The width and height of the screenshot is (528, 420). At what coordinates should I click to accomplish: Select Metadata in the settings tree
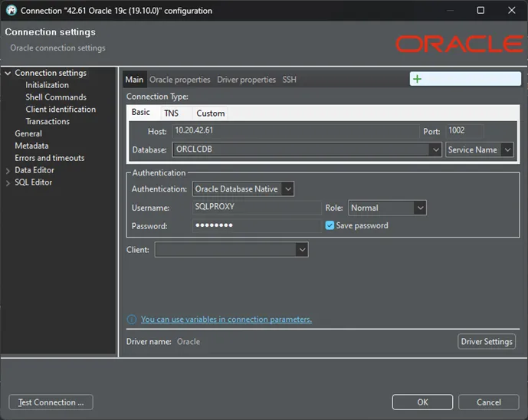31,146
